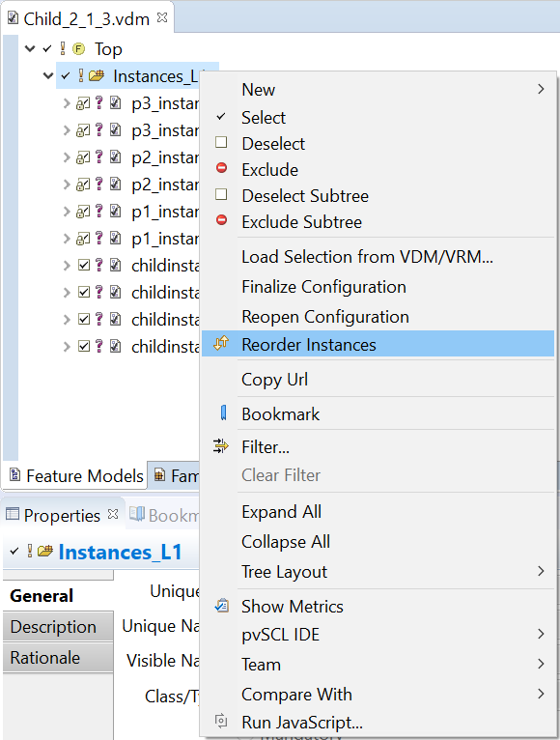Screen dimensions: 560x740
Task: Choose Collapse All from the context menu
Action: coord(378,541)
